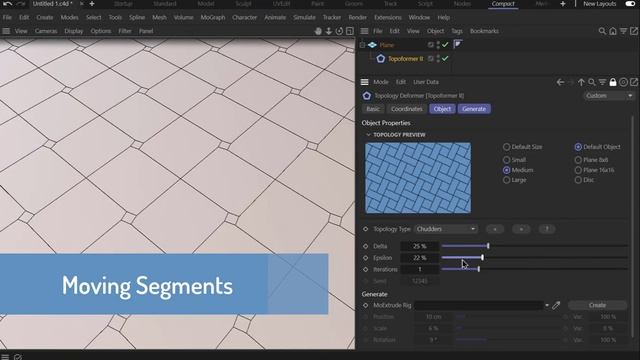This screenshot has height=360, width=640.
Task: Click the topology preview thumbnail
Action: [418, 178]
